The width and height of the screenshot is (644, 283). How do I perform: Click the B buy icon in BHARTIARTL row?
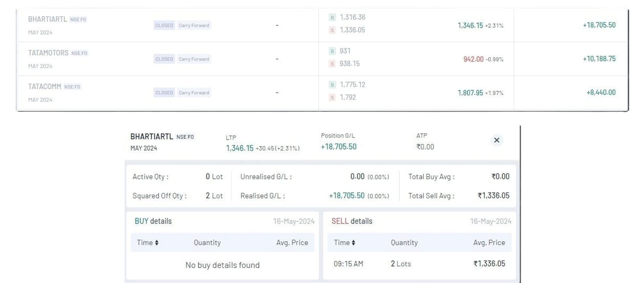coord(332,17)
